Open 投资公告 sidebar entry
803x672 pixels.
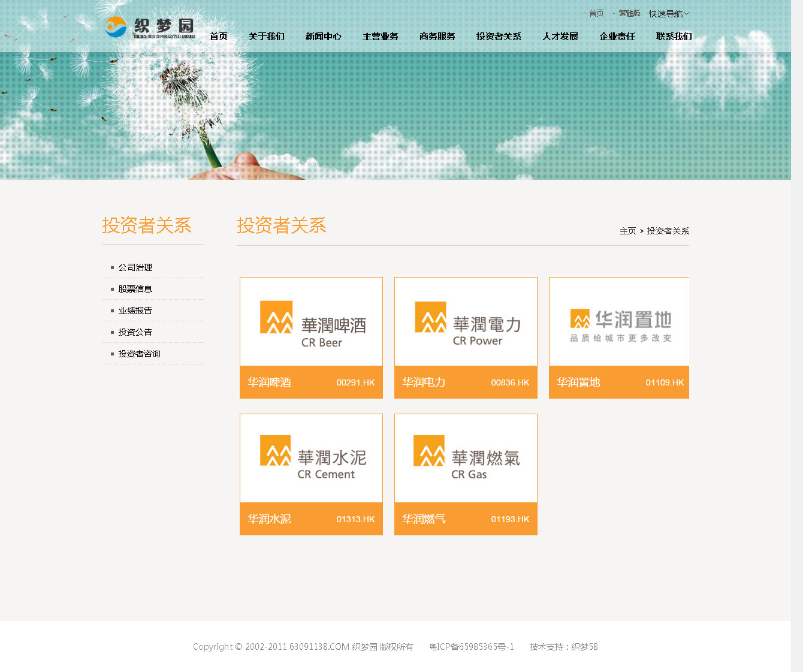point(135,332)
